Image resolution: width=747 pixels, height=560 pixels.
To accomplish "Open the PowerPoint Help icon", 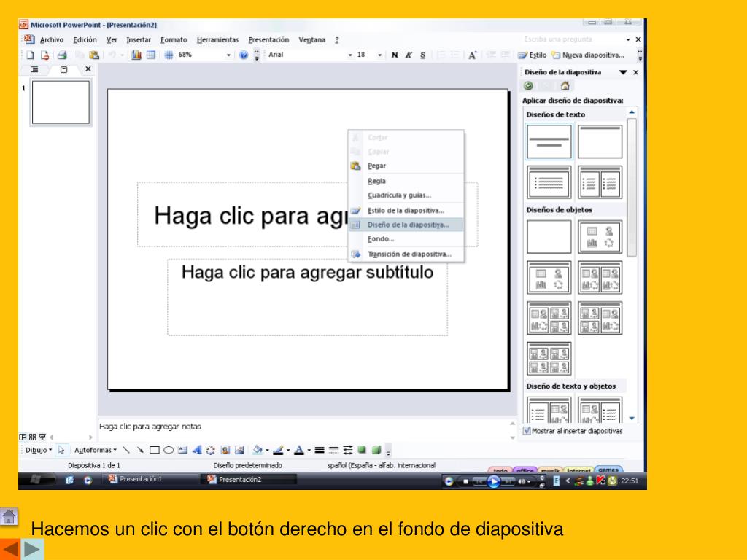I will coord(244,55).
